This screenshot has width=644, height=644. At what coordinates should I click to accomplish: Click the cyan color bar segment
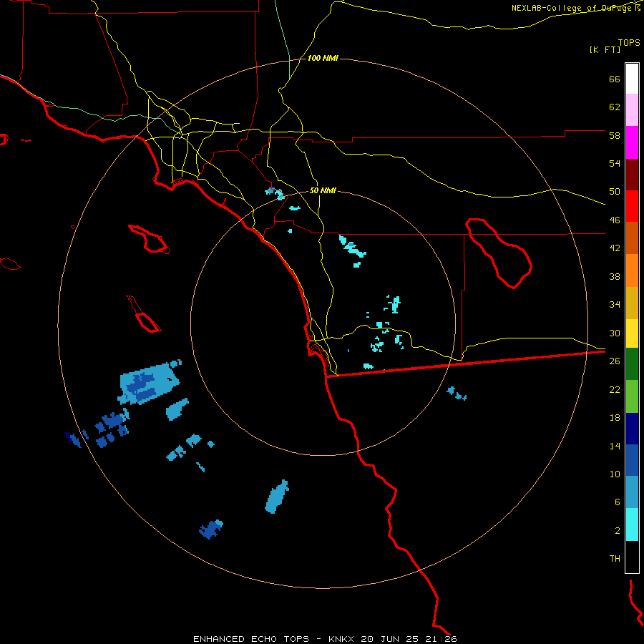[x=632, y=525]
